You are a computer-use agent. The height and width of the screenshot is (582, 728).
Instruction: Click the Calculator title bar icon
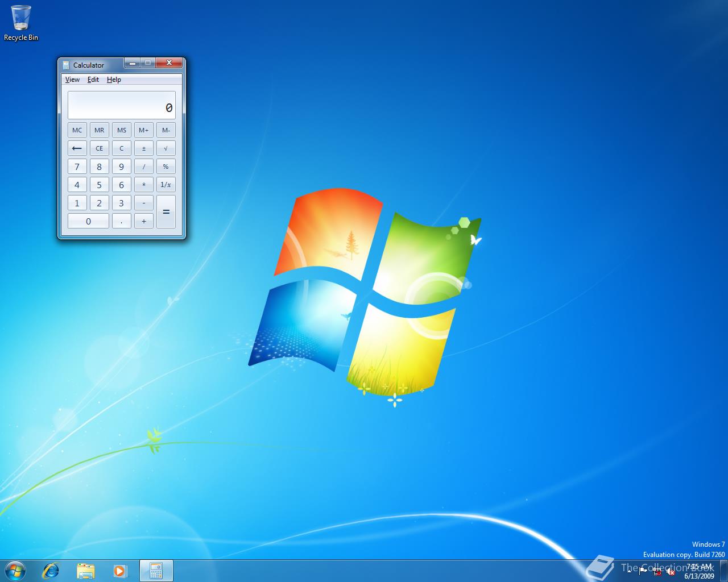click(x=66, y=65)
